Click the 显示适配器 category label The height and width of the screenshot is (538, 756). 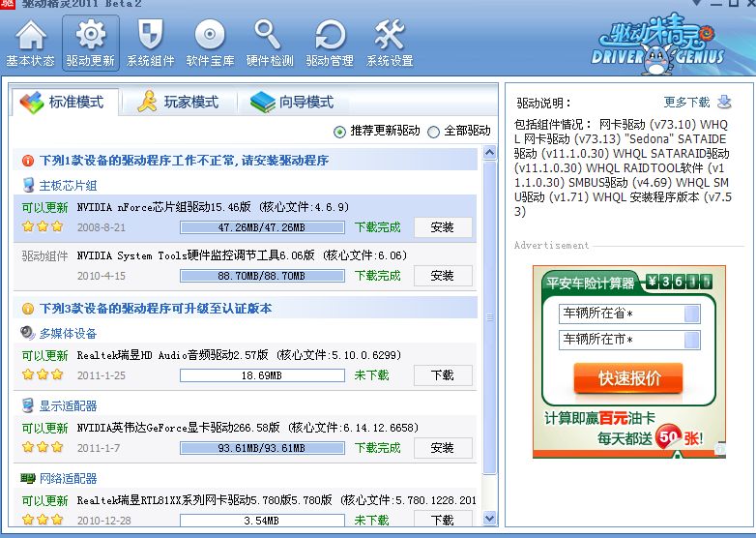68,406
